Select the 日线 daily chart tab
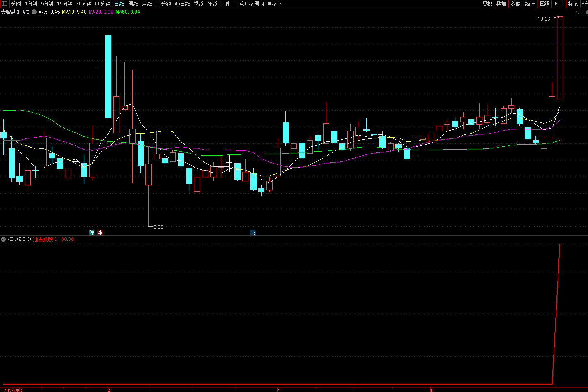 (x=119, y=4)
